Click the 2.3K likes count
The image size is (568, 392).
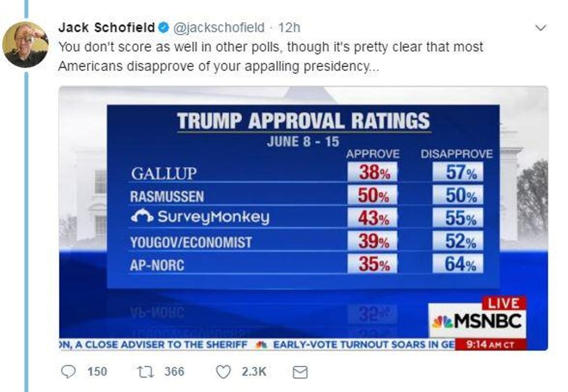pyautogui.click(x=254, y=372)
